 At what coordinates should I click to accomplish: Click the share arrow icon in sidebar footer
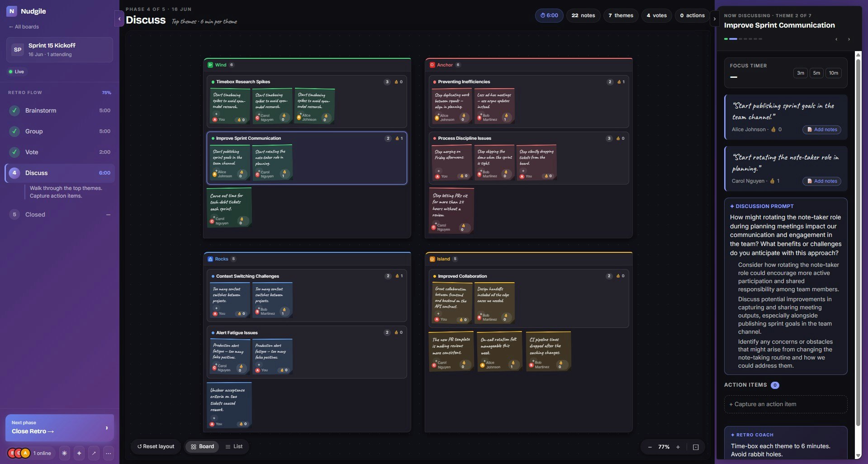point(94,453)
